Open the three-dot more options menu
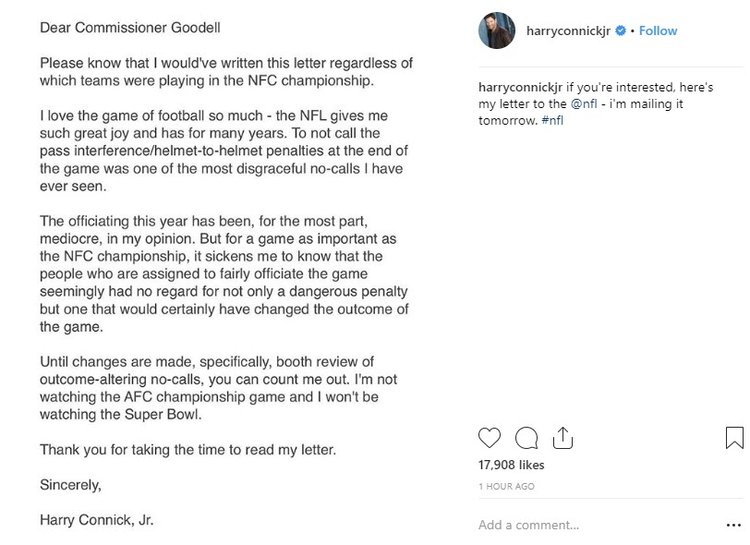750x545 pixels. [733, 525]
